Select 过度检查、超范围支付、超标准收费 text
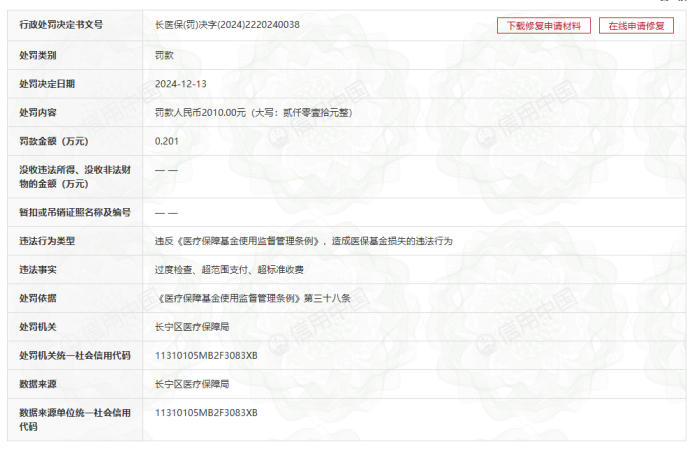Image resolution: width=692 pixels, height=451 pixels. pyautogui.click(x=229, y=270)
